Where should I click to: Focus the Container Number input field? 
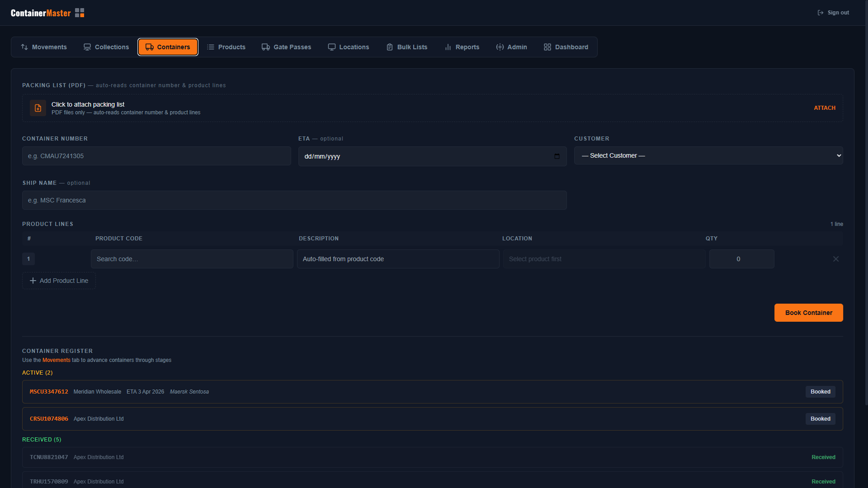[156, 156]
